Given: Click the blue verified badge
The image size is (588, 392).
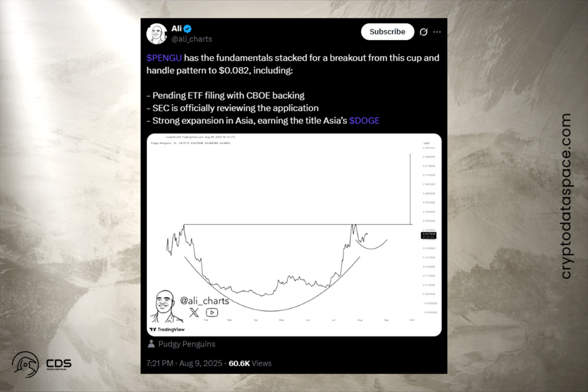Looking at the screenshot, I should [x=188, y=29].
